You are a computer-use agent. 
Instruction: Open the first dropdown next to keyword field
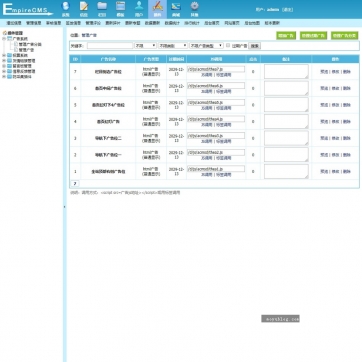(145, 46)
